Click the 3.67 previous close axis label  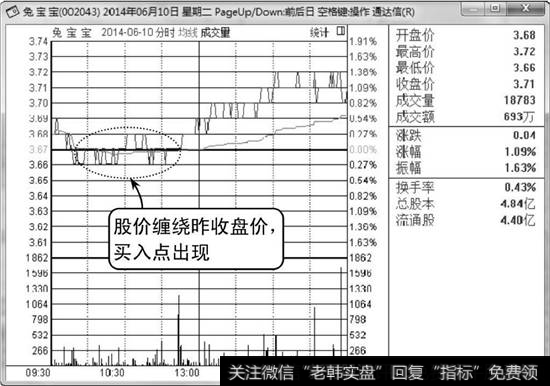pyautogui.click(x=38, y=149)
